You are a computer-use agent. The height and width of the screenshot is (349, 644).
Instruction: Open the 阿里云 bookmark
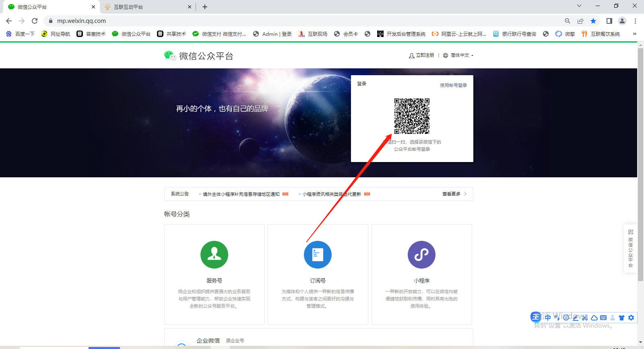(459, 34)
